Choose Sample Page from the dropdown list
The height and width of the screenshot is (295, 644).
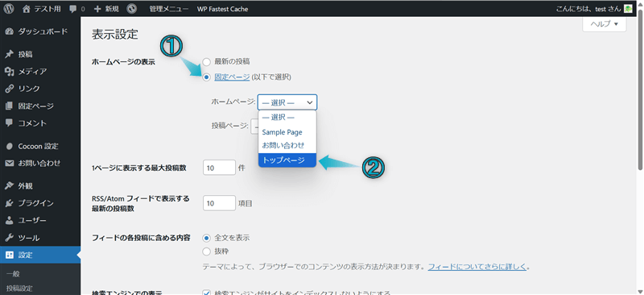(x=287, y=132)
